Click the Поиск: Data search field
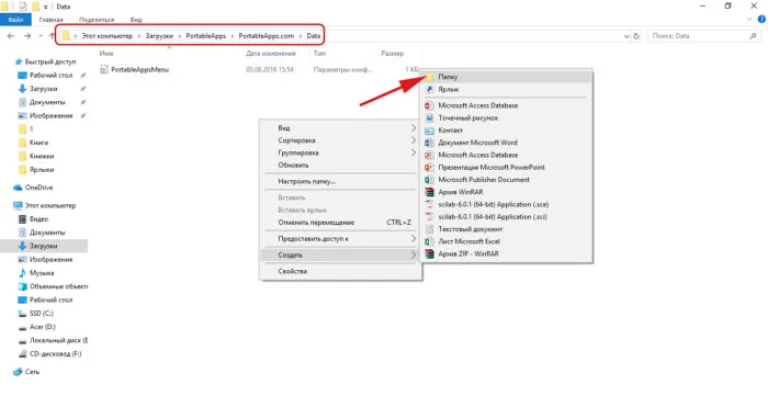The width and height of the screenshot is (768, 396). [x=704, y=36]
